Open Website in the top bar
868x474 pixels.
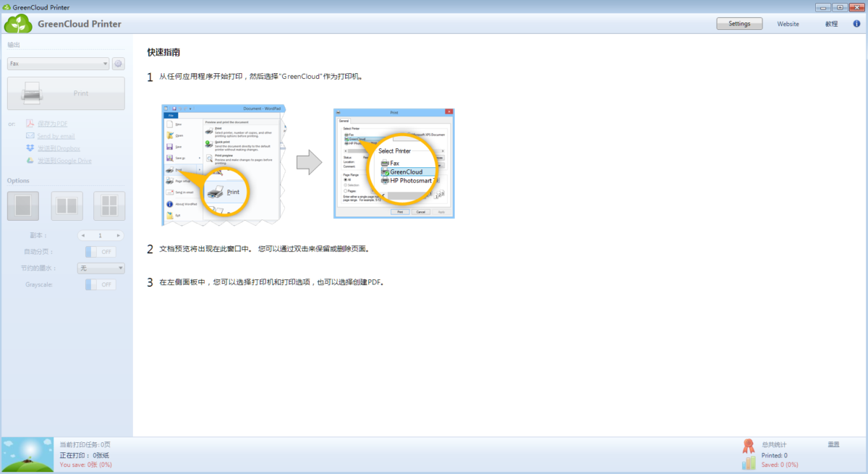coord(788,24)
